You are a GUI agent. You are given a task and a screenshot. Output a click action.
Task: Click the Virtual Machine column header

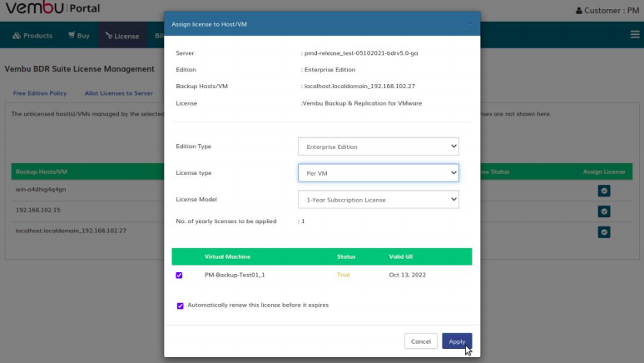[x=227, y=256]
